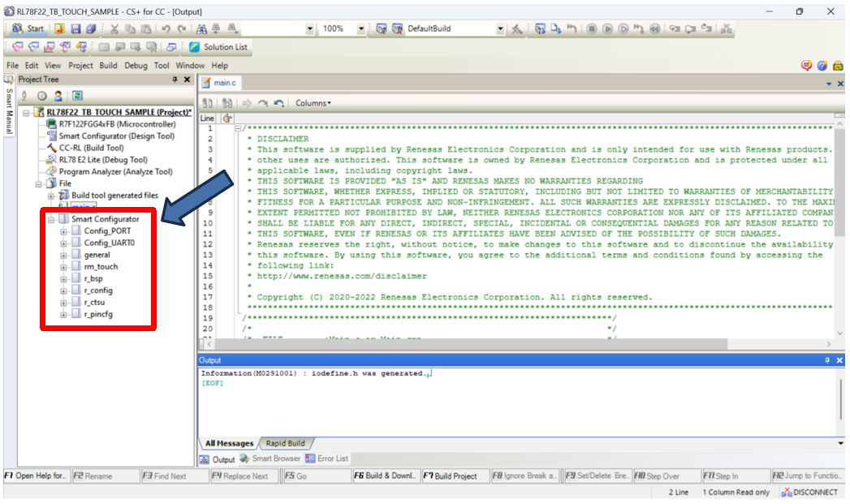Pin the Project Tree panel with pushpin
Viewport: 850px width, 504px height.
click(175, 80)
